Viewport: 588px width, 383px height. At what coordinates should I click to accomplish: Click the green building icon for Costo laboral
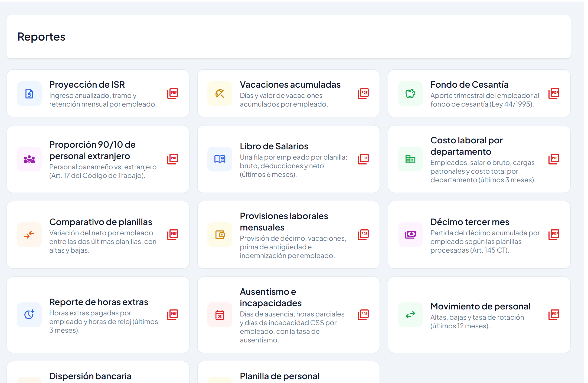pos(410,159)
